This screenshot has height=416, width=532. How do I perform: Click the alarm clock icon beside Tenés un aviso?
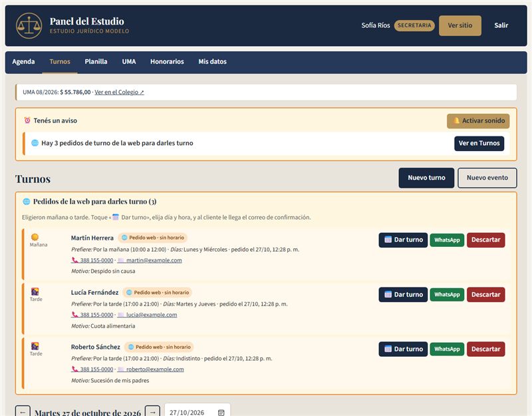(x=27, y=120)
